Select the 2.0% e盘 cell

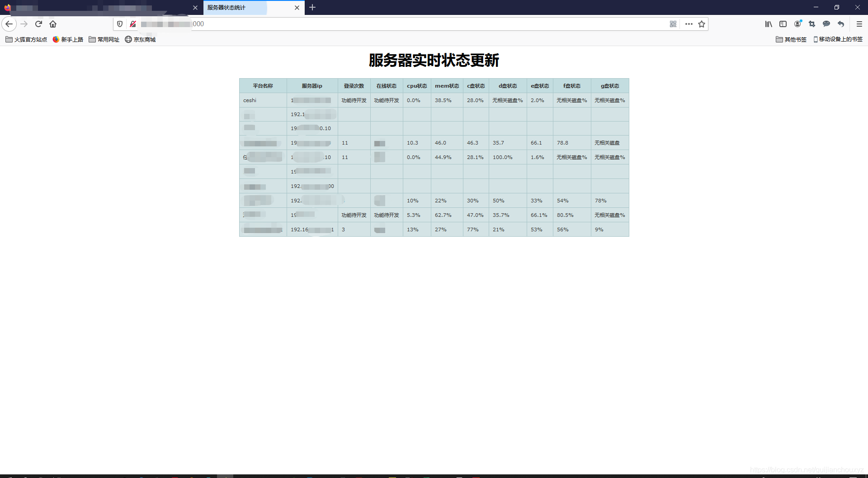click(540, 100)
